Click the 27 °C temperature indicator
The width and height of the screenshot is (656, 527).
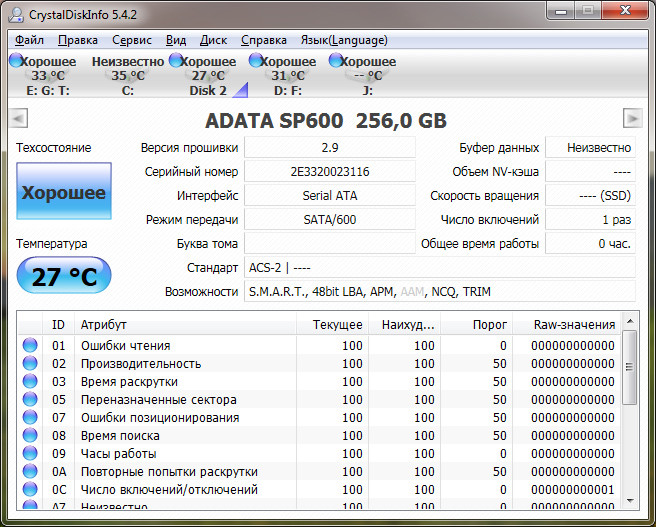click(x=64, y=276)
